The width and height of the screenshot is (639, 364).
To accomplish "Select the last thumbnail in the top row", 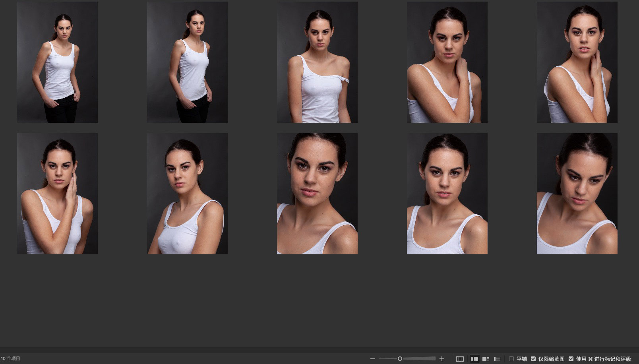I will pyautogui.click(x=577, y=62).
